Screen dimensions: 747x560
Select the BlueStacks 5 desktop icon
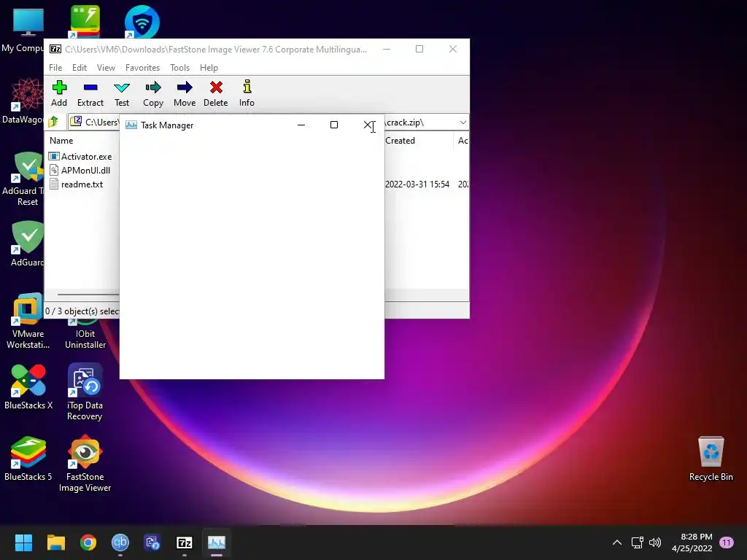(x=28, y=458)
